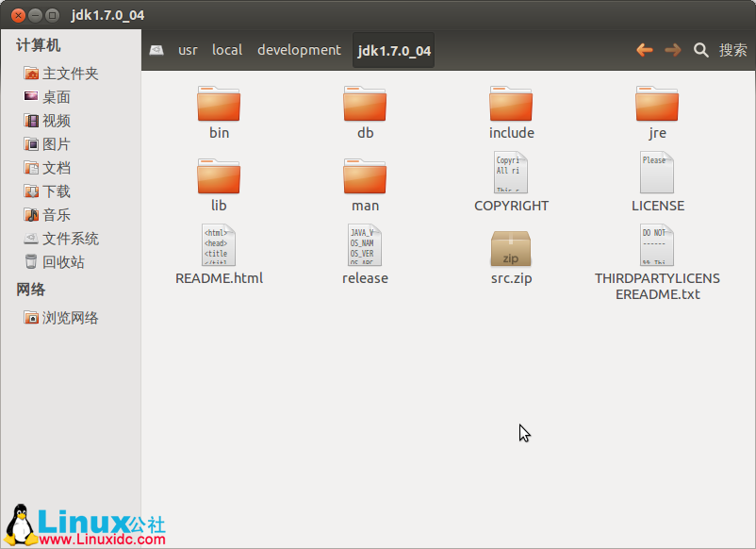Screen dimensions: 756x549
Task: Click the COPYRIGHT file name label
Action: coord(511,206)
